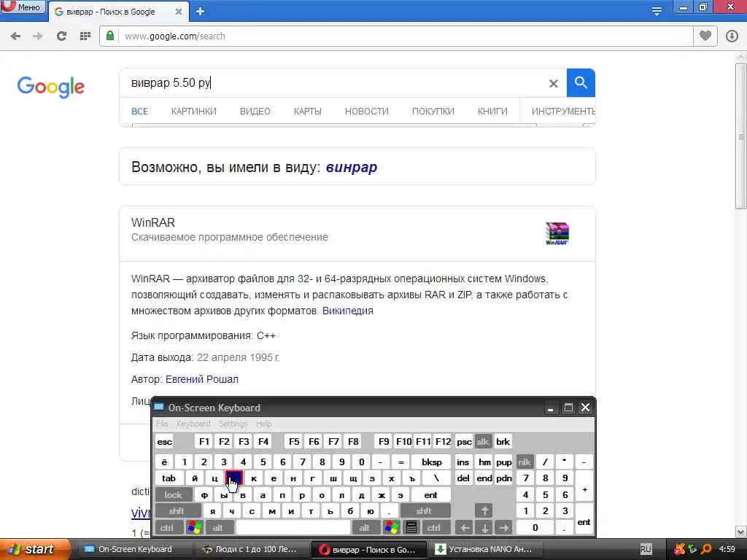Switch to the КНИГИ tab
The height and width of the screenshot is (560, 747).
pos(492,112)
